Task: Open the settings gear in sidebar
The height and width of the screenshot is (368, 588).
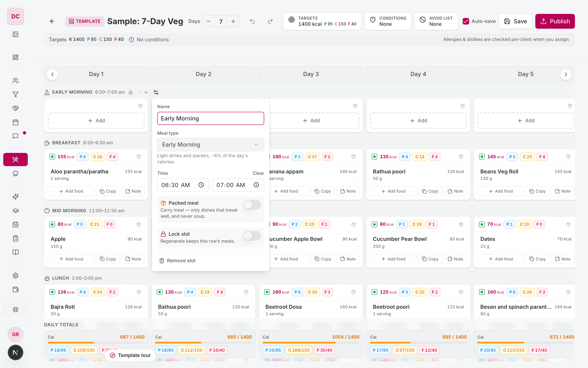Action: pos(16,276)
